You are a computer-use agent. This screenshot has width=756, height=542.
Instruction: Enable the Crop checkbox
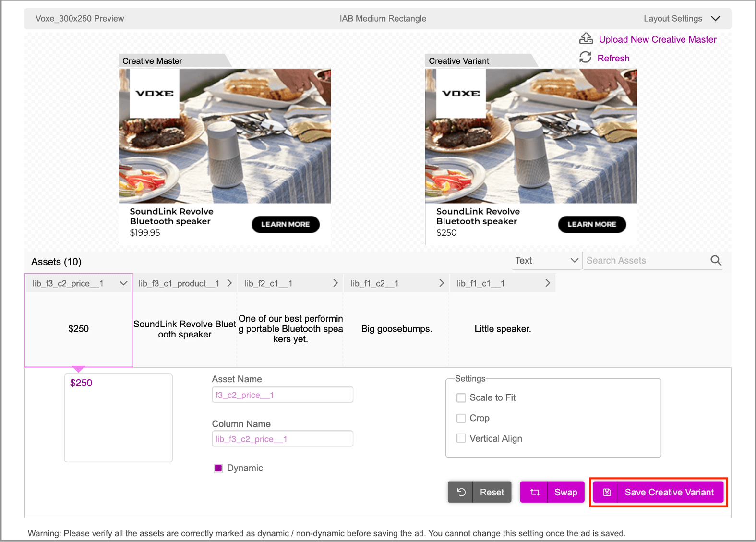coord(461,418)
